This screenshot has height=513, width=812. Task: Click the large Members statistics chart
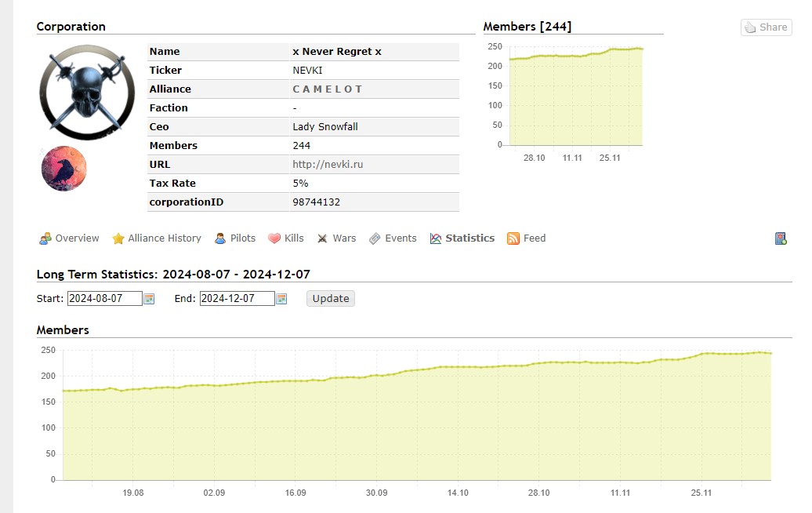(417, 414)
